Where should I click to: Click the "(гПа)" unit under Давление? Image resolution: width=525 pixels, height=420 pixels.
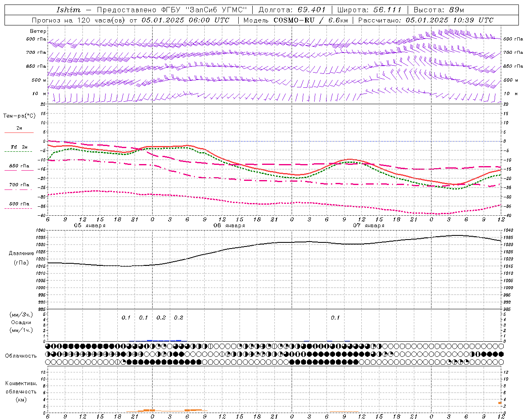tap(21, 263)
